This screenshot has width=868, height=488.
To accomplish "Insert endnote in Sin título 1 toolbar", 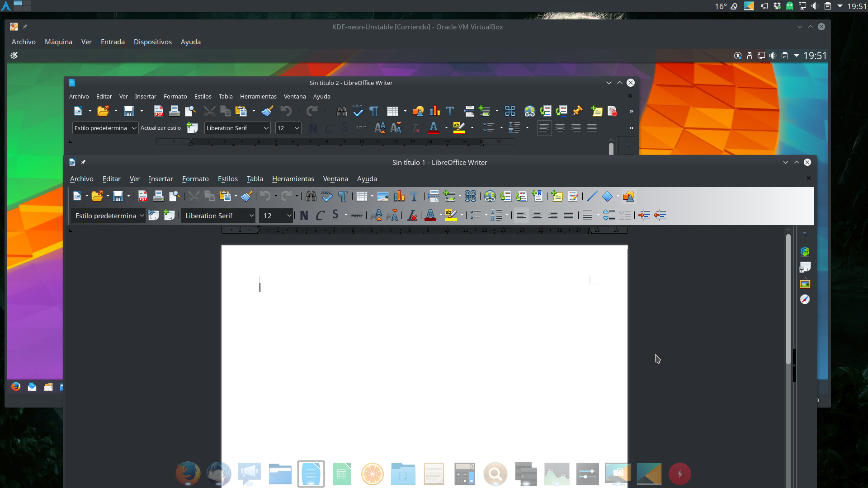I will click(521, 196).
